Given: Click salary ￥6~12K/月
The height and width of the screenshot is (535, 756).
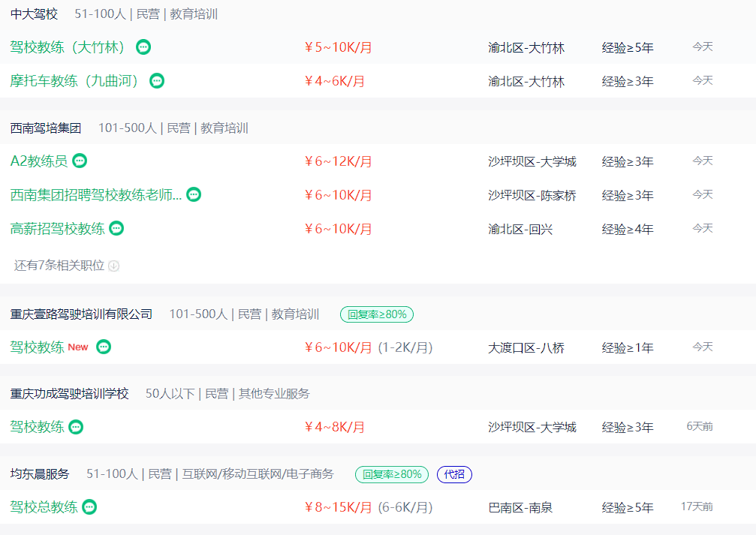Looking at the screenshot, I should click(338, 161).
